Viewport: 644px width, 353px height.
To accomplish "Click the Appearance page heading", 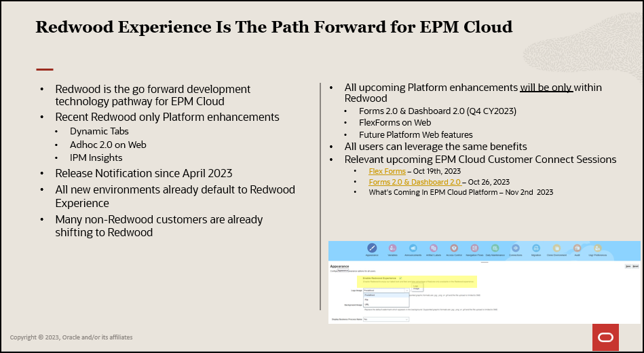I will click(x=340, y=266).
